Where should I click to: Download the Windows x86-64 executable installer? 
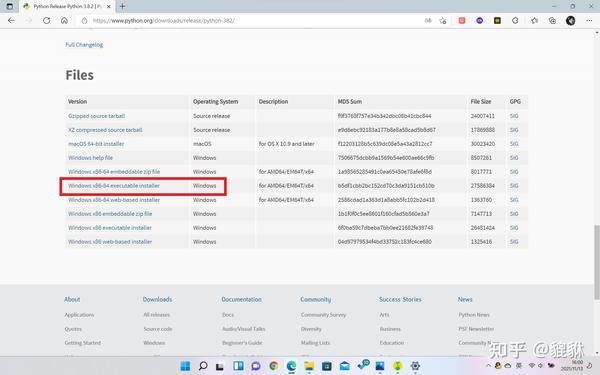coord(114,186)
